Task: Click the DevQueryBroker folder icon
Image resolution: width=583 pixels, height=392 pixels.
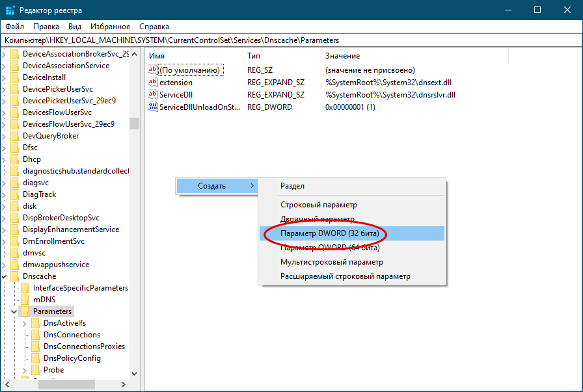Action: (14, 136)
